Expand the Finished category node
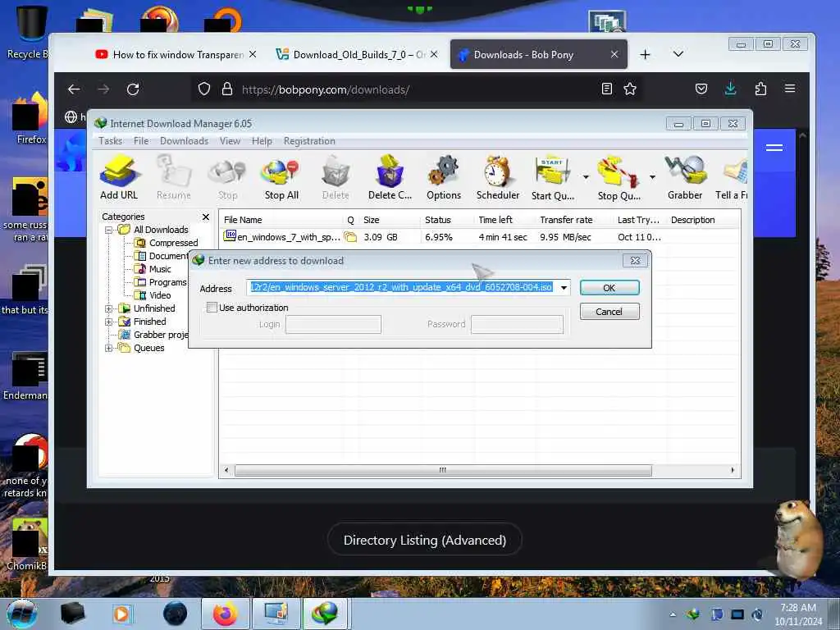840x630 pixels. [109, 322]
